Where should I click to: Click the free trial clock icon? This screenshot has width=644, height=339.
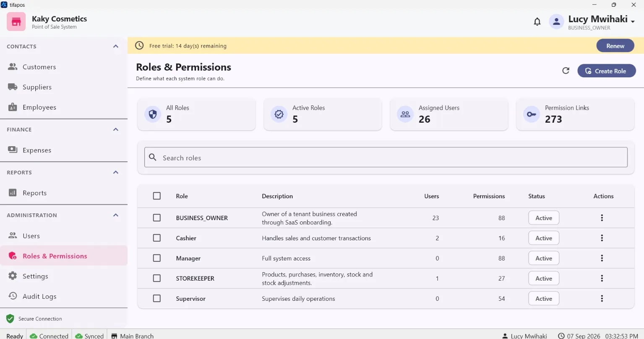[x=139, y=45]
